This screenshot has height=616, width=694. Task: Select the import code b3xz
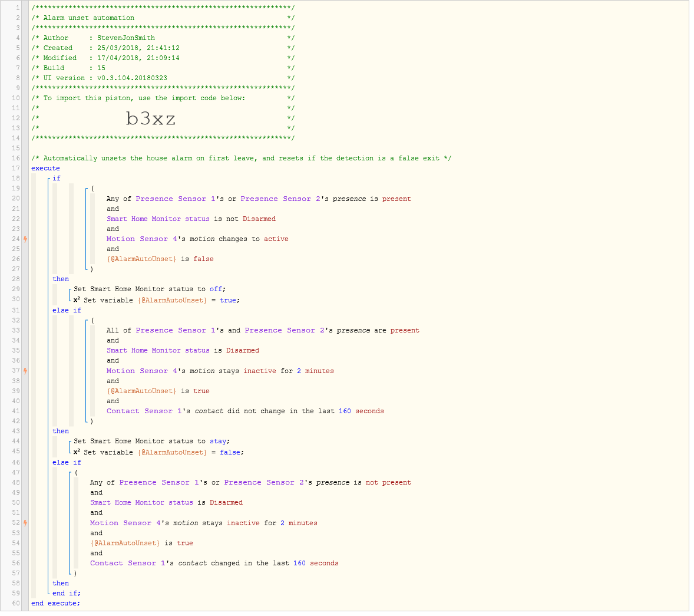(151, 119)
